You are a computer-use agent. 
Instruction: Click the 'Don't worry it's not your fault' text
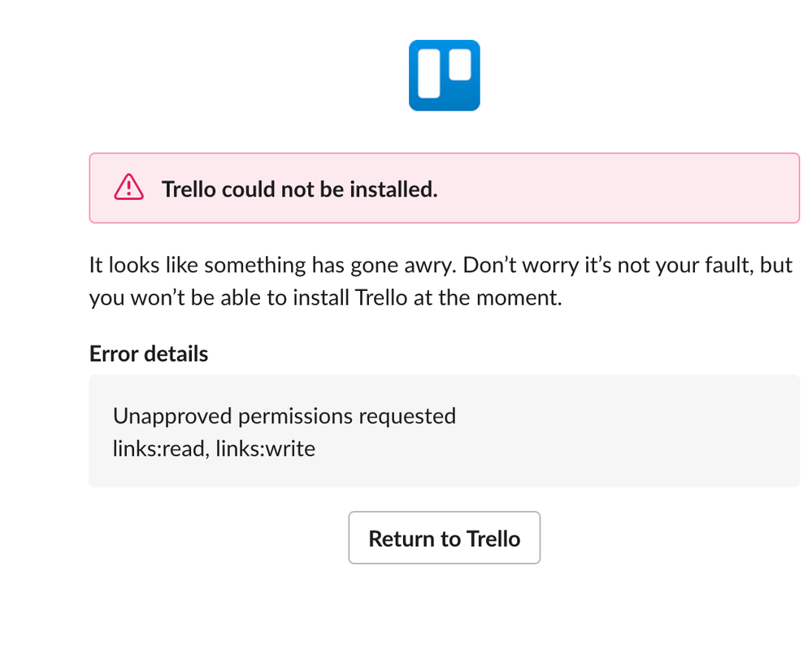click(608, 265)
